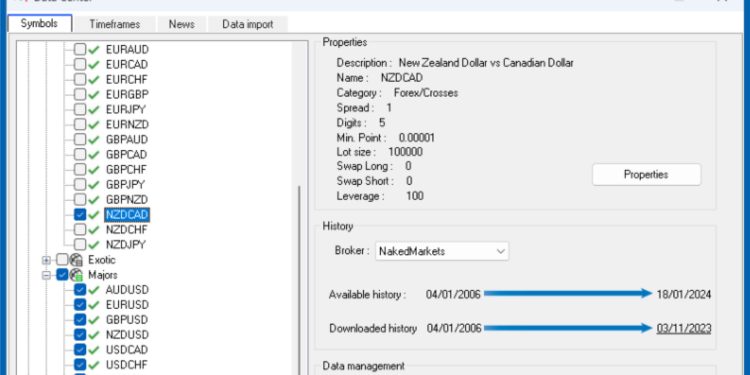Select the EURAUD symbol row
The width and height of the screenshot is (750, 375).
pyautogui.click(x=127, y=49)
